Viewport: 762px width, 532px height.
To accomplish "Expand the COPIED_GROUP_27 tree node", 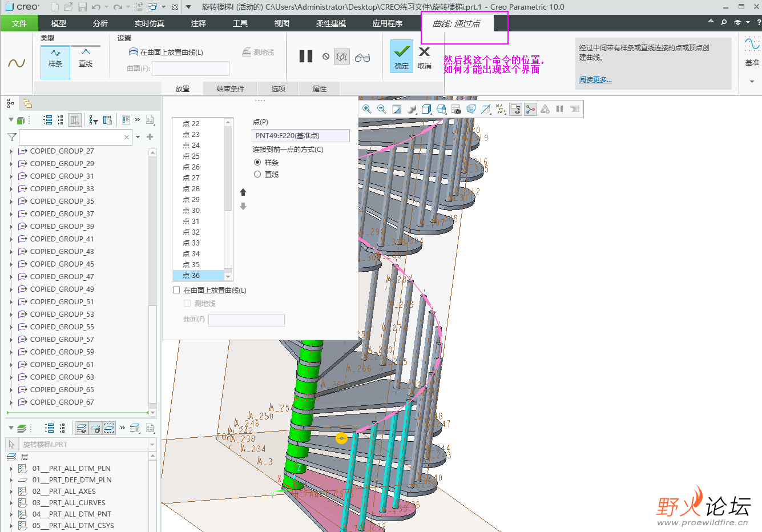I will click(11, 151).
